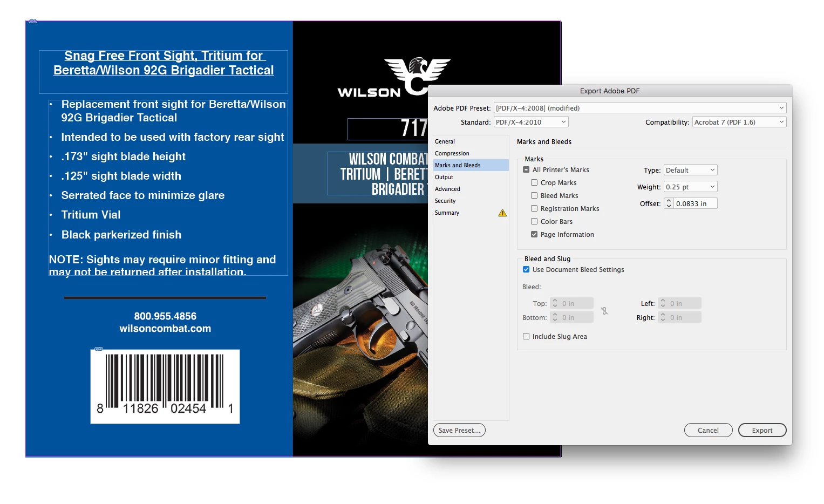Open the marks Type Default dropdown
Screen dimensions: 824x504
coord(690,170)
